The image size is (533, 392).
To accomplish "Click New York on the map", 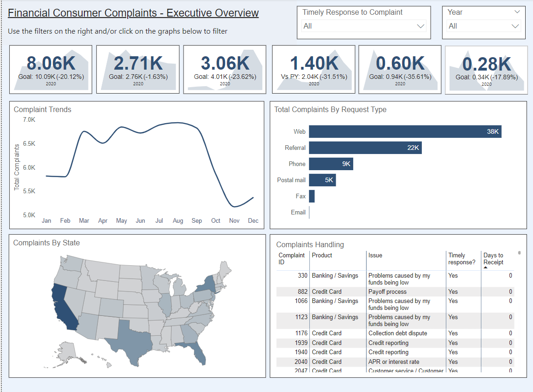I will click(x=207, y=285).
